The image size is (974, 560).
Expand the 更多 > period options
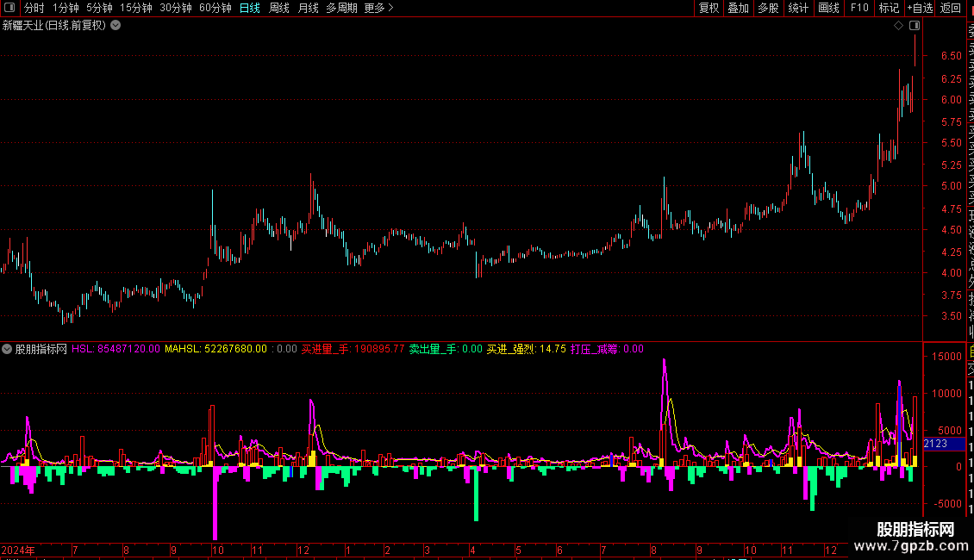pos(379,8)
